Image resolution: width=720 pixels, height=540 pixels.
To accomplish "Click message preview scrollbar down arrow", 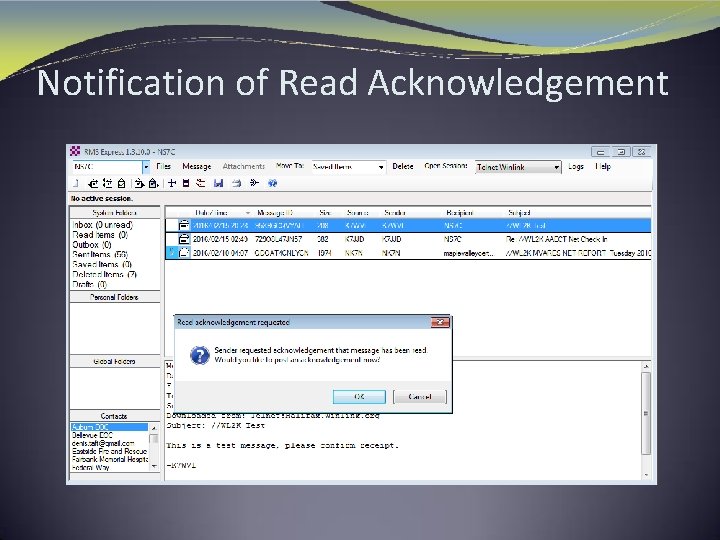I will (x=646, y=475).
